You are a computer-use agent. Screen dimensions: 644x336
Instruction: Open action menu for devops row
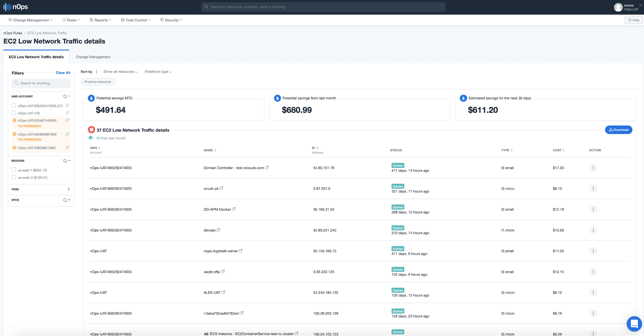593,230
